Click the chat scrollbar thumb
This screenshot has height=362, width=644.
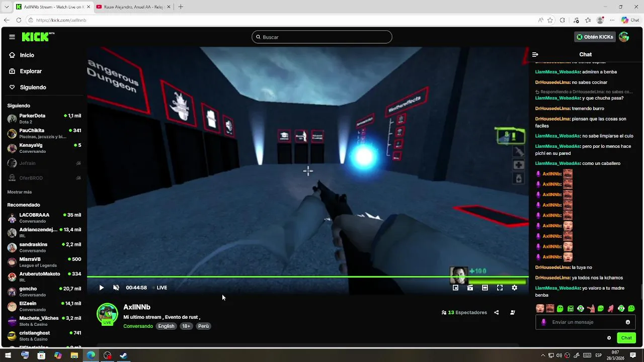pyautogui.click(x=641, y=291)
